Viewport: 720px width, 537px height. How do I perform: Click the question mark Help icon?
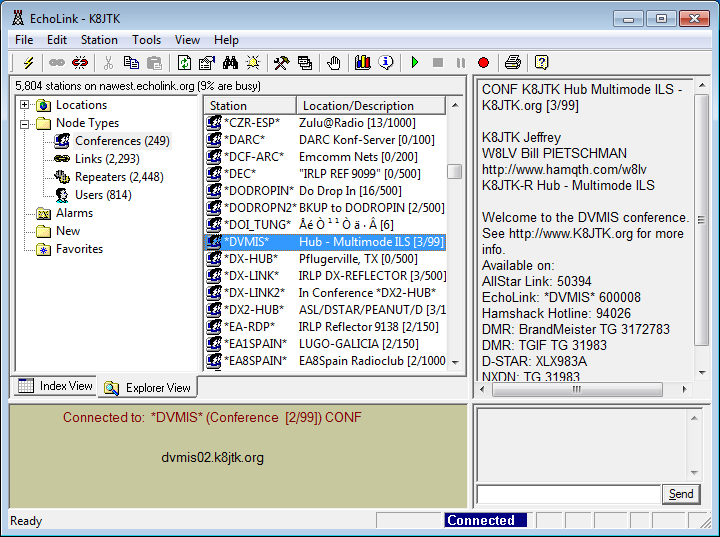click(x=541, y=62)
